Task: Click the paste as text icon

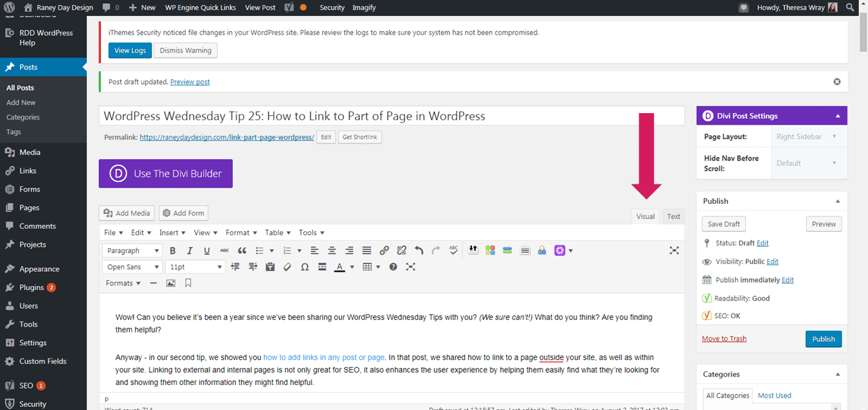Action: coord(270,267)
